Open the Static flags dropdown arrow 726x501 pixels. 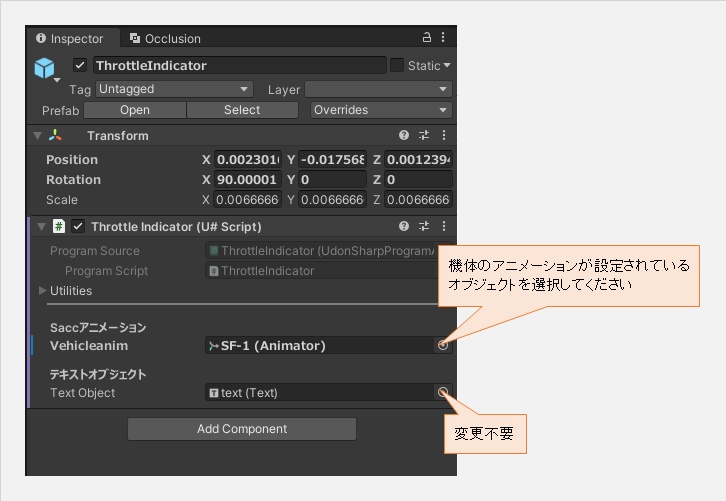pyautogui.click(x=447, y=65)
